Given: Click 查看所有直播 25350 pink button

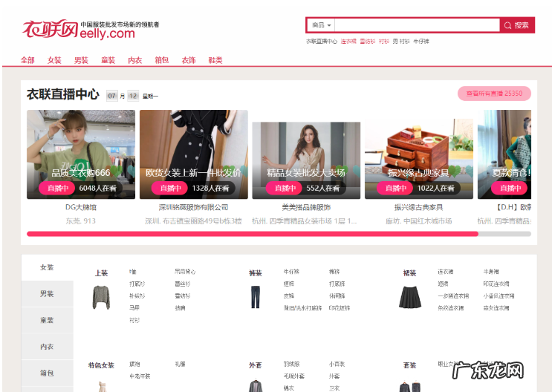Looking at the screenshot, I should click(x=494, y=94).
